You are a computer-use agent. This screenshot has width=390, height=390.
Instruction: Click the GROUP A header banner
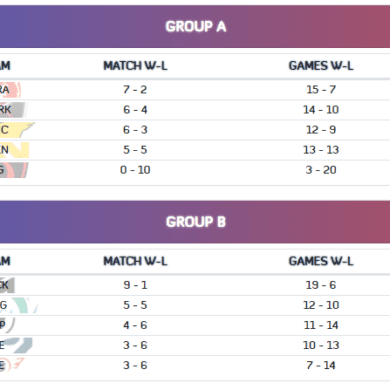point(195,26)
